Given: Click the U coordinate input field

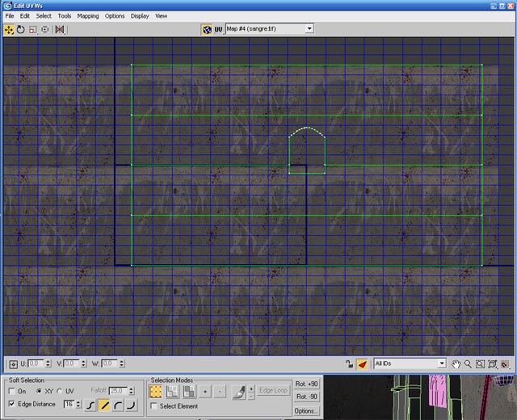Looking at the screenshot, I should [x=36, y=363].
